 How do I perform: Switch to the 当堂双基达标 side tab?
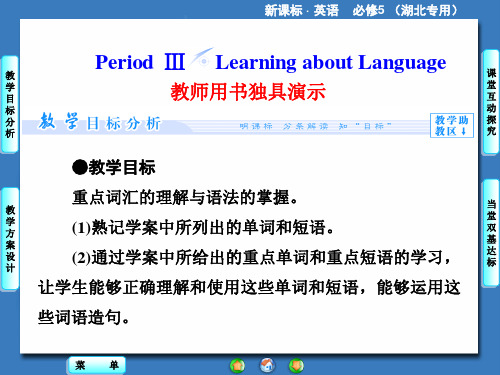[491, 233]
